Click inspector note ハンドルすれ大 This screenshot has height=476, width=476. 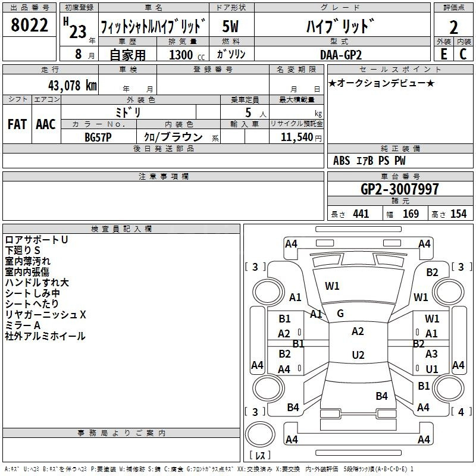pos(37,283)
